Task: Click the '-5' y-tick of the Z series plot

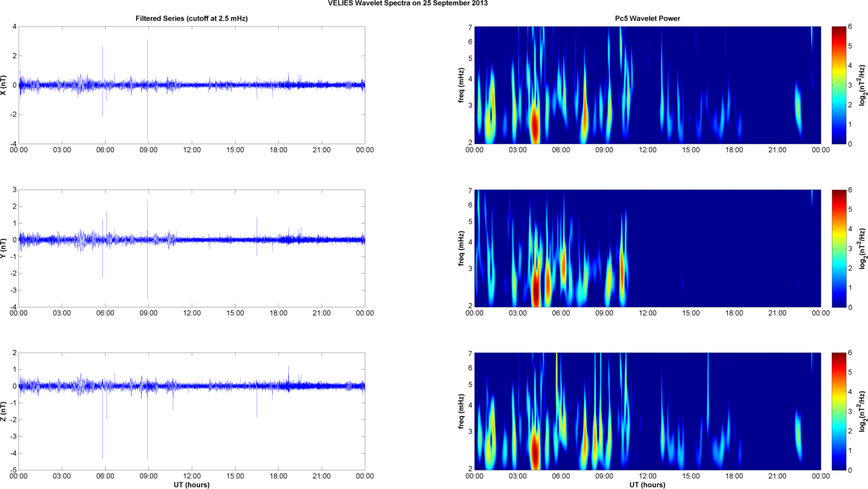Action: (13, 470)
